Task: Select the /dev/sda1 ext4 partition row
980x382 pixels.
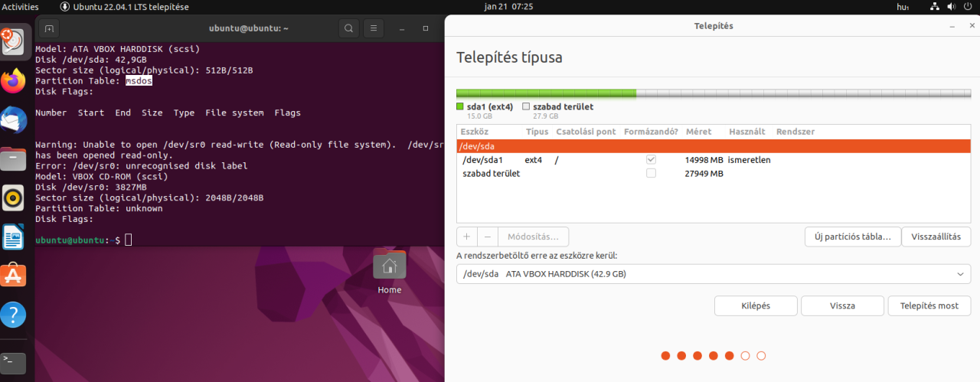Action: pyautogui.click(x=714, y=160)
